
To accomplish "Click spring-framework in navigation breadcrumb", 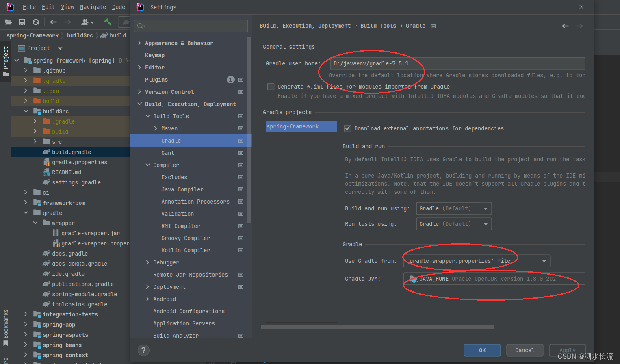I will [33, 35].
